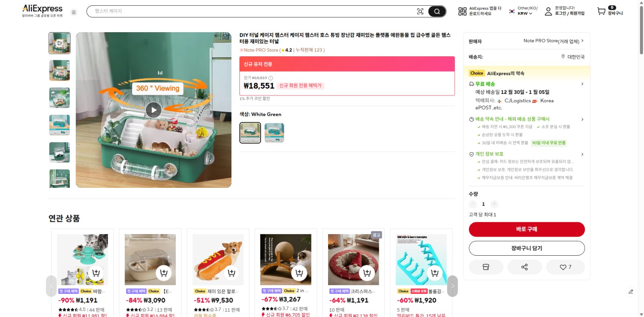Select the first gallery video thumbnail
This screenshot has width=644, height=317.
pos(59,43)
